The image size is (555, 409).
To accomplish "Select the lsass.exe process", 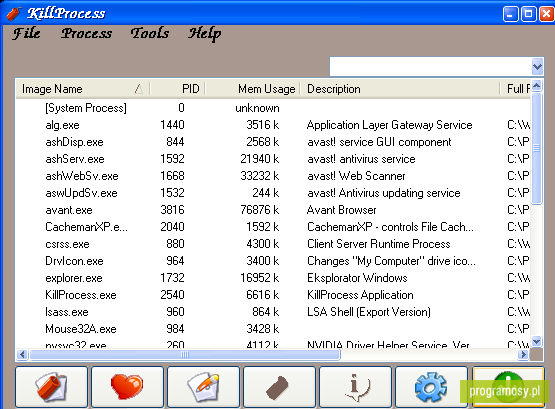I will click(x=273, y=312).
